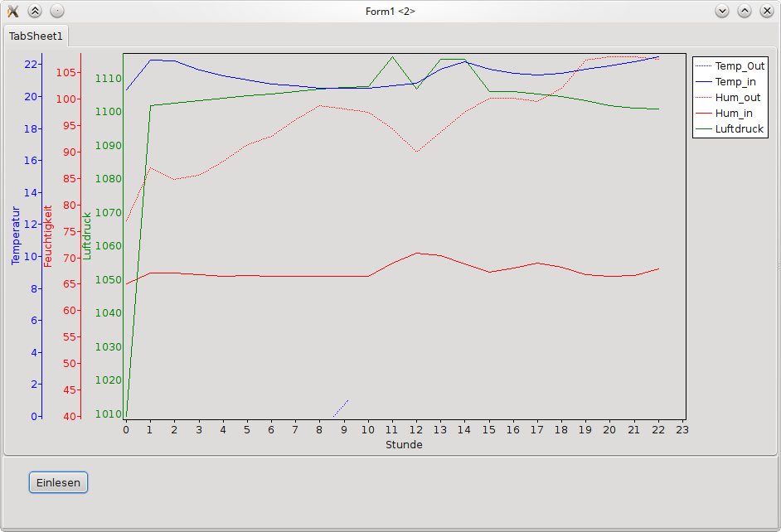Screen dimensions: 781x532
Task: Click the Stunde x-axis title
Action: pos(404,444)
